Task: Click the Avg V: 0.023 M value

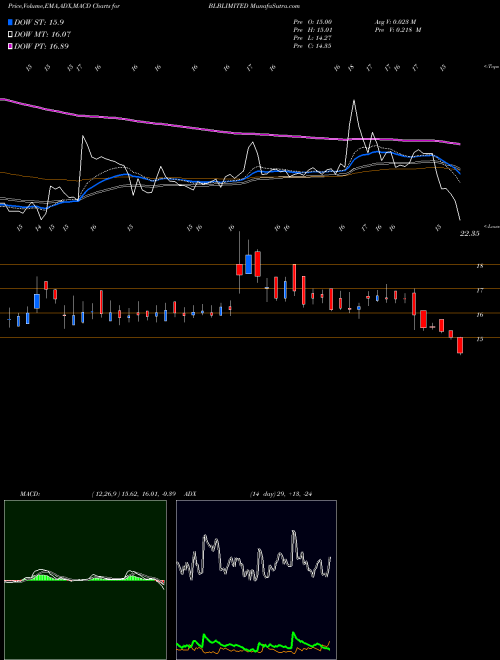Action: (x=395, y=22)
